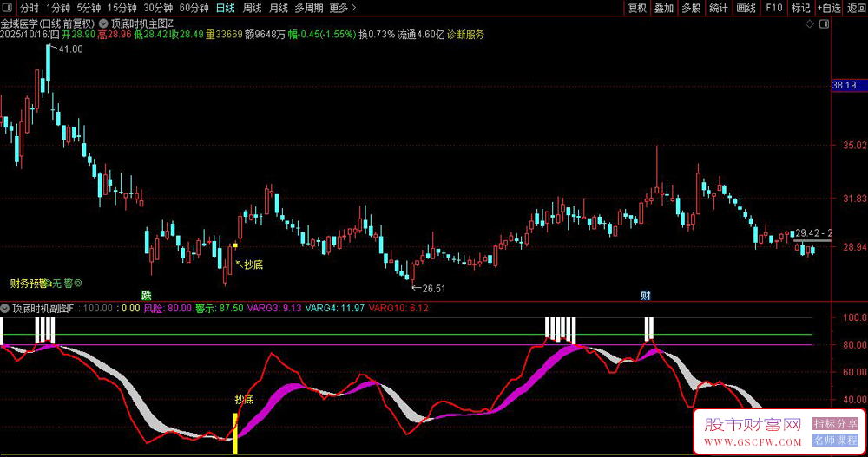Image resolution: width=868 pixels, height=457 pixels.
Task: Click the 38.19 price axis label
Action: click(843, 85)
